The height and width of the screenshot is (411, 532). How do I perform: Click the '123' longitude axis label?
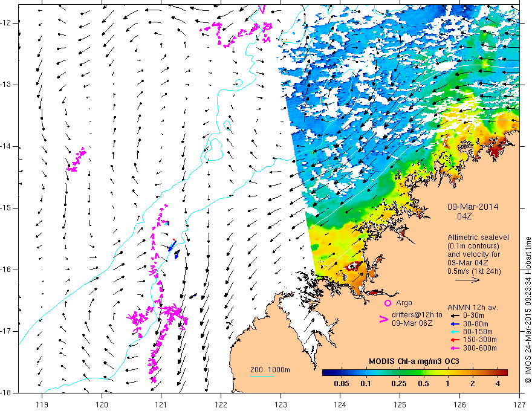[281, 404]
